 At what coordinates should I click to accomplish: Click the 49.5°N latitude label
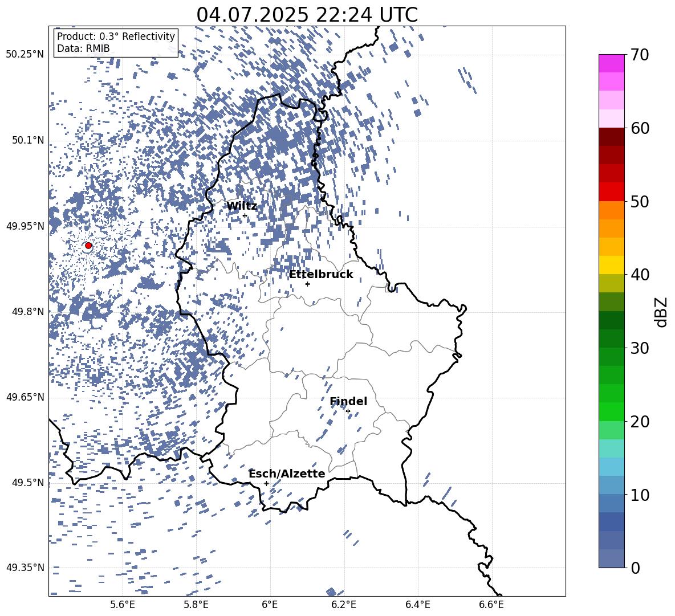pos(28,483)
